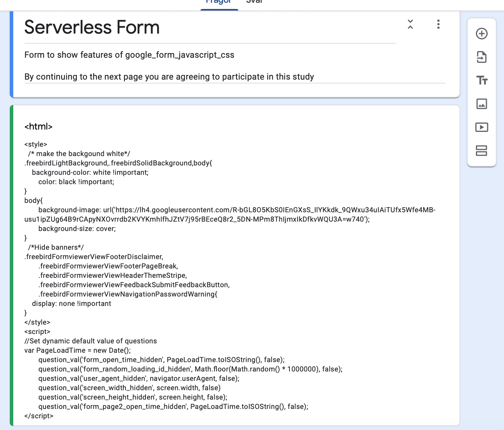Image resolution: width=504 pixels, height=430 pixels.
Task: Click 'var PageLoadTime = new Date();' line
Action: [x=78, y=350]
